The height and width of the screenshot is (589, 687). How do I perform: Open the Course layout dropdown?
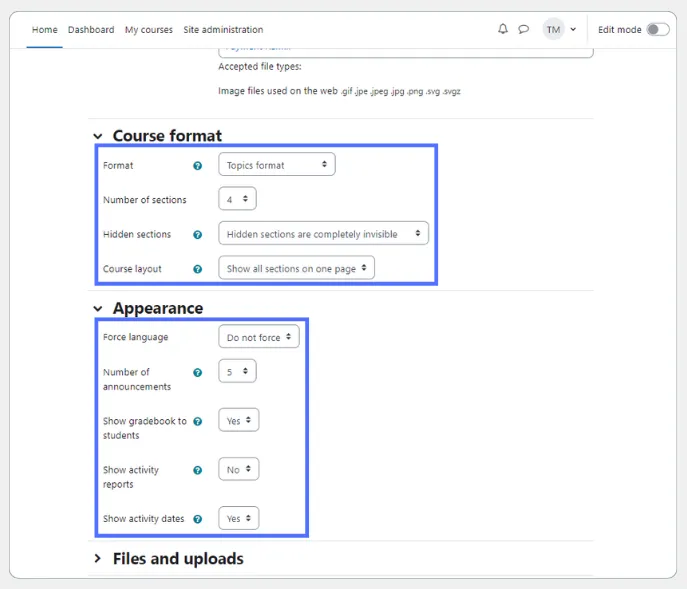pos(297,268)
